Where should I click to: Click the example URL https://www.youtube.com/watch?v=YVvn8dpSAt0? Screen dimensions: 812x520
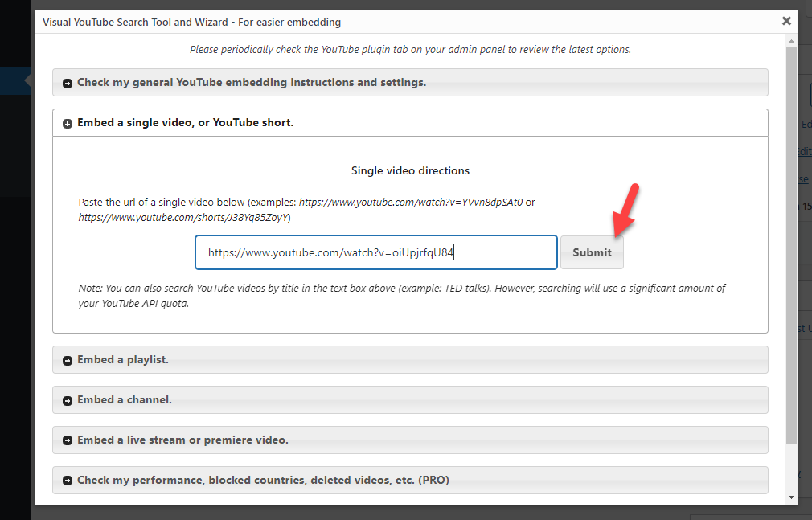(x=411, y=202)
